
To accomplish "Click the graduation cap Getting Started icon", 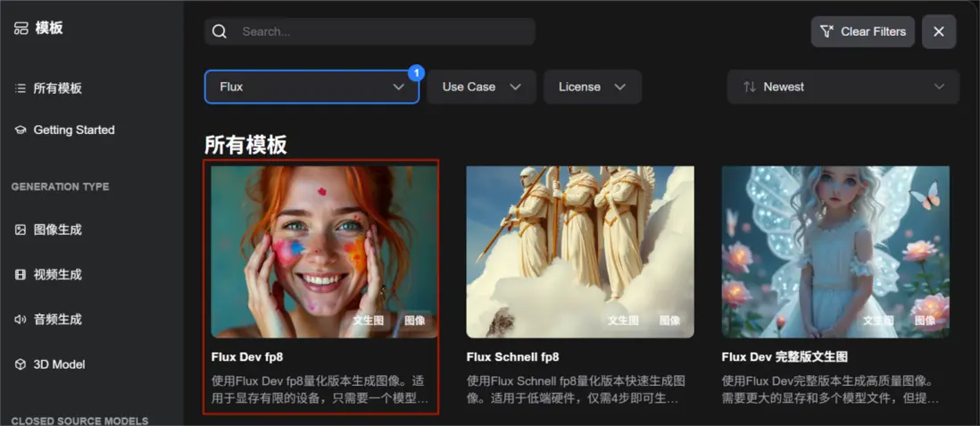I will pyautogui.click(x=21, y=130).
